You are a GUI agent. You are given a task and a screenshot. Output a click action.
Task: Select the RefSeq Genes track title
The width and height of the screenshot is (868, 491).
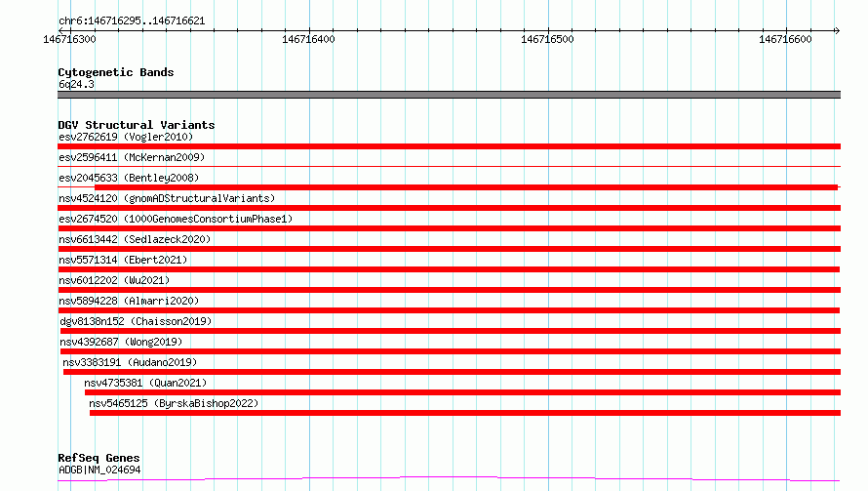coord(99,458)
